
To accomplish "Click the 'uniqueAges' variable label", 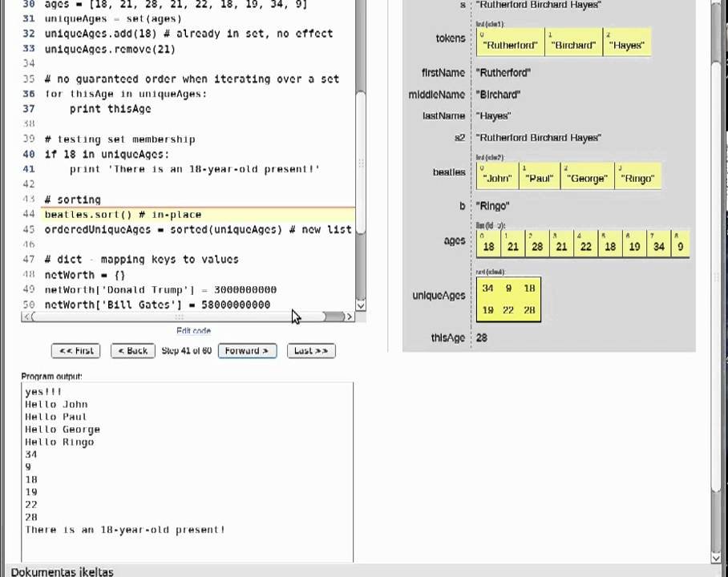I will (x=439, y=295).
